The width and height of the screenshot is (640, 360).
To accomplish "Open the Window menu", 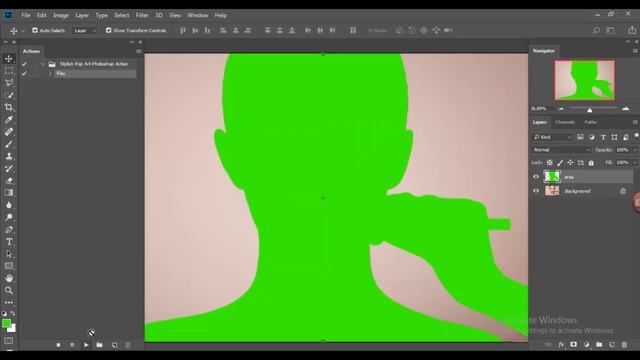I will tap(198, 15).
